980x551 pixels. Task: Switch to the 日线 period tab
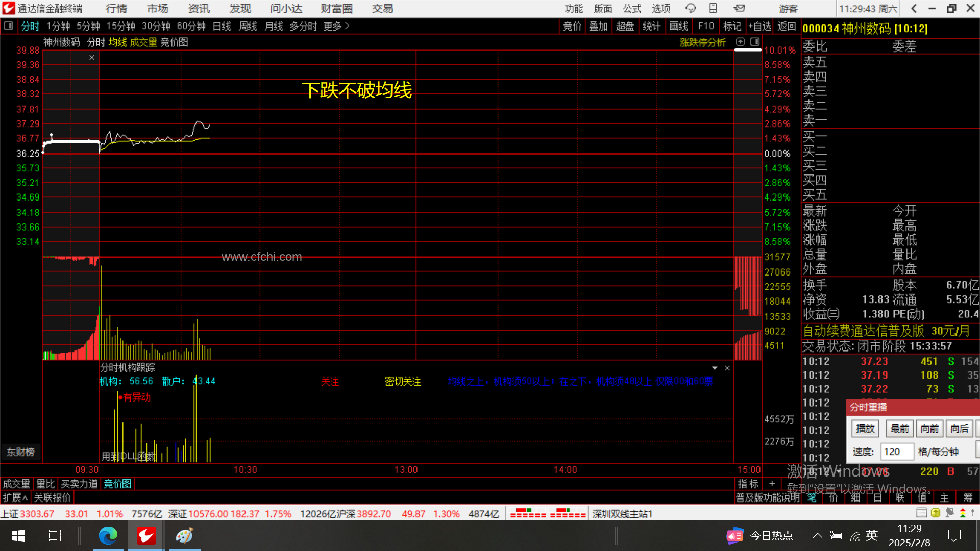(222, 26)
